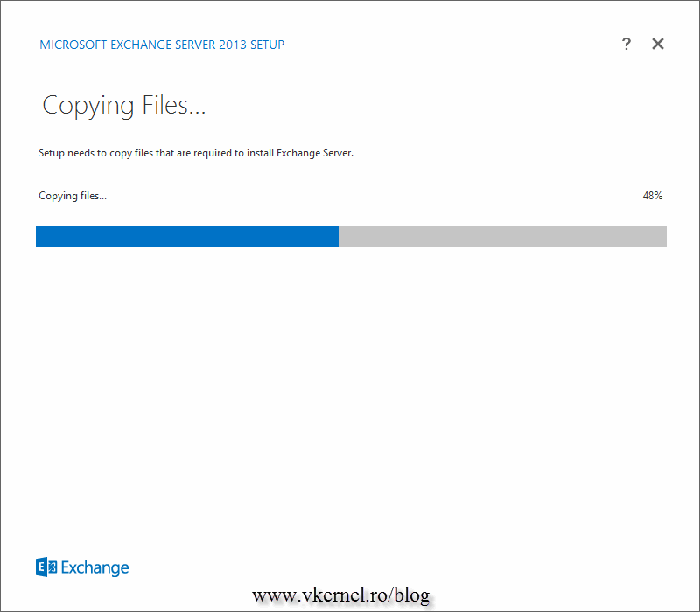The image size is (700, 612).
Task: Click the "Copying Files..." page heading
Action: (123, 106)
